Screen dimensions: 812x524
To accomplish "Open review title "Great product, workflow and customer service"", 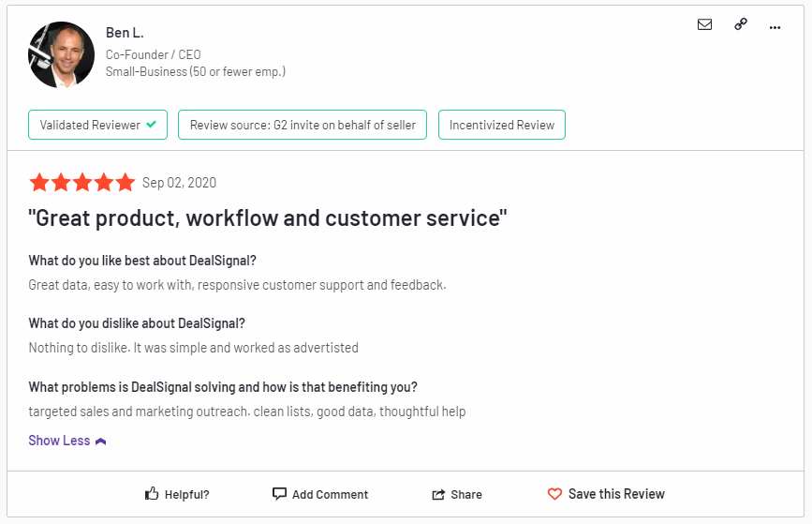I will (x=268, y=218).
